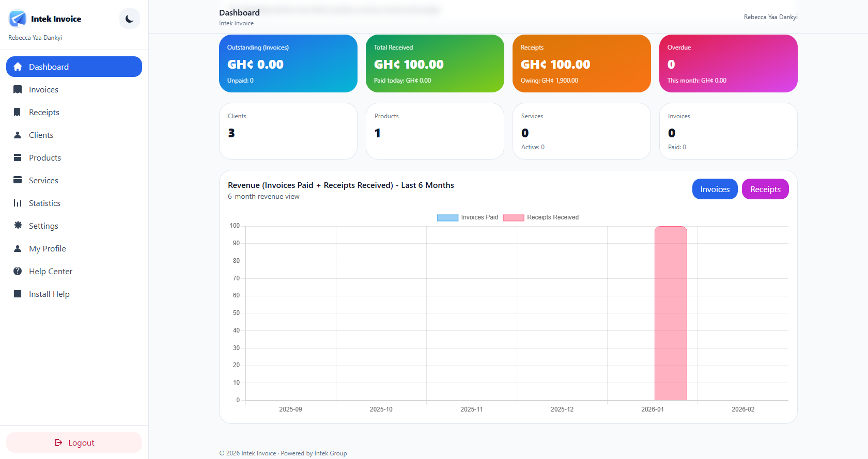
Task: Click the pink 2026-01 revenue bar
Action: 671,313
